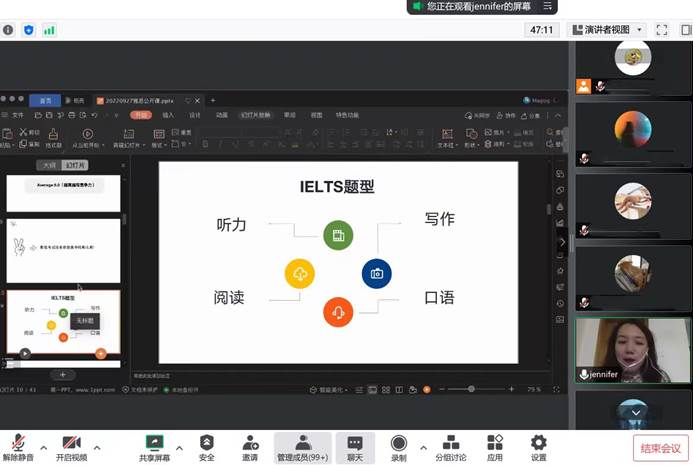
Task: Unmute microphone with 解除静音 button
Action: 18,448
